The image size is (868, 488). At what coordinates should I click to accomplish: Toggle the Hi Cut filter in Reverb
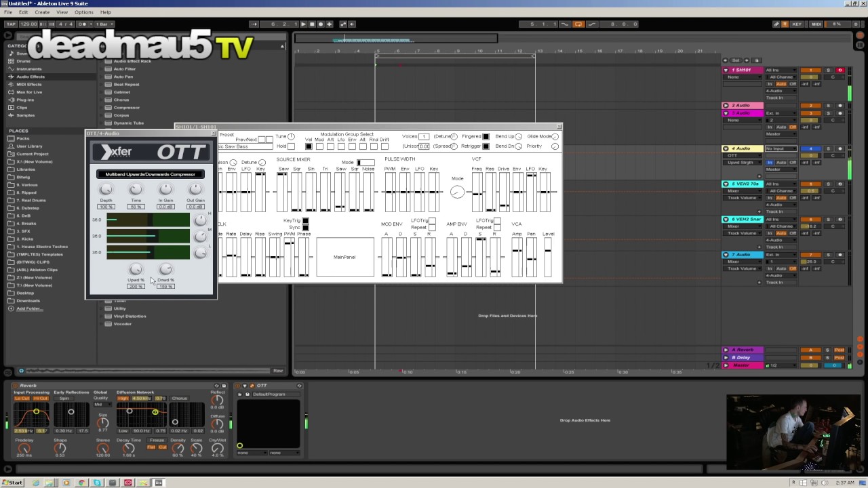click(x=41, y=399)
